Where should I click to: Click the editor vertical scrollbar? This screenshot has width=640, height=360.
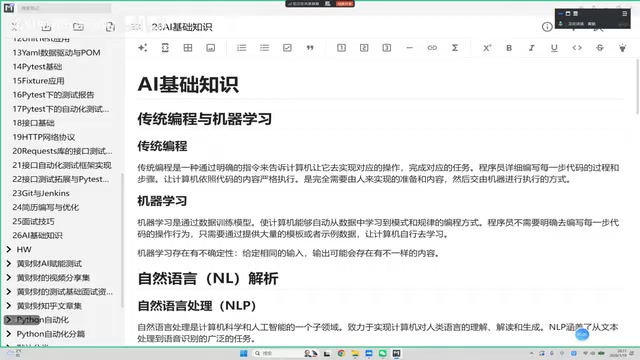[638, 87]
